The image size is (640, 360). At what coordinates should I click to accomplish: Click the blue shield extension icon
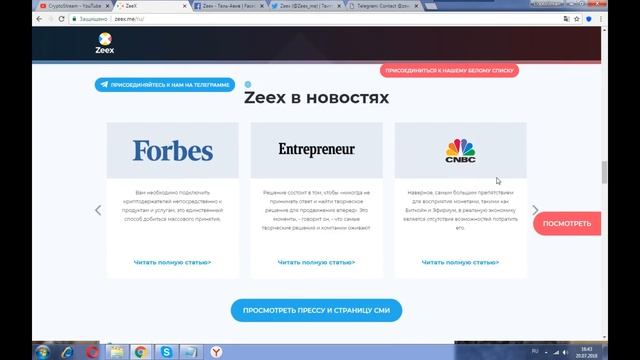[589, 19]
